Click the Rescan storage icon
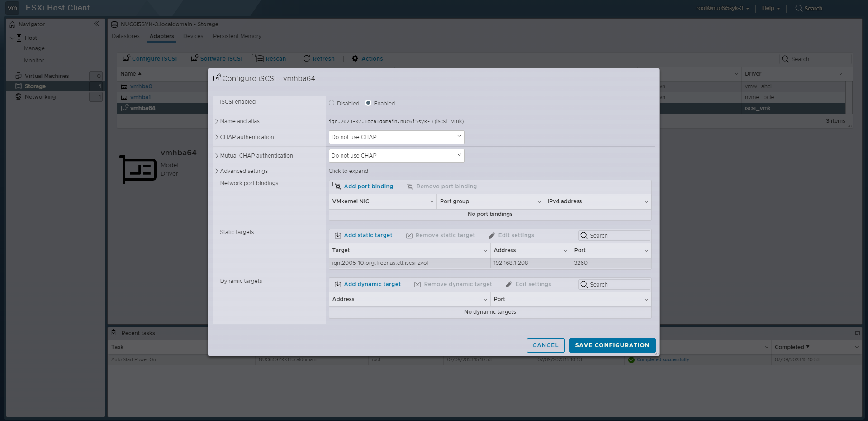Image resolution: width=868 pixels, height=421 pixels. pyautogui.click(x=258, y=58)
